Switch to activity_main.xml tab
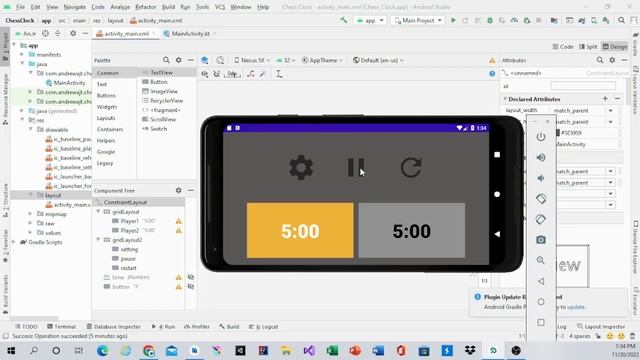 coord(126,33)
